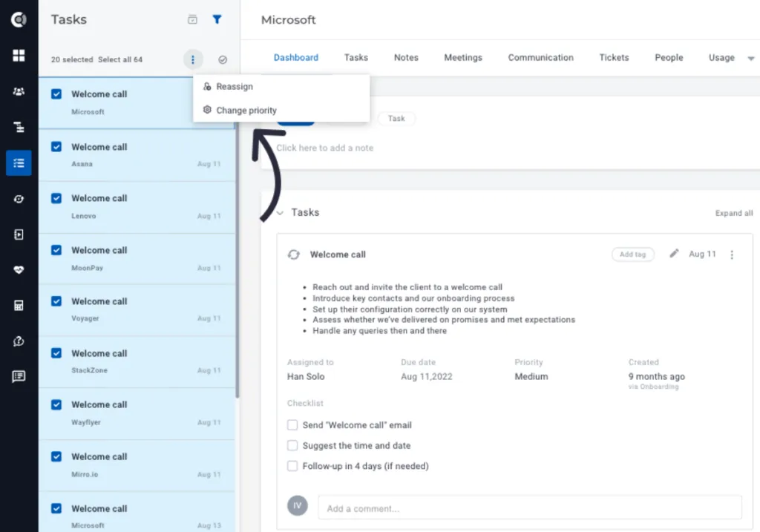760x532 pixels.
Task: Switch to the Notes tab
Action: click(406, 57)
